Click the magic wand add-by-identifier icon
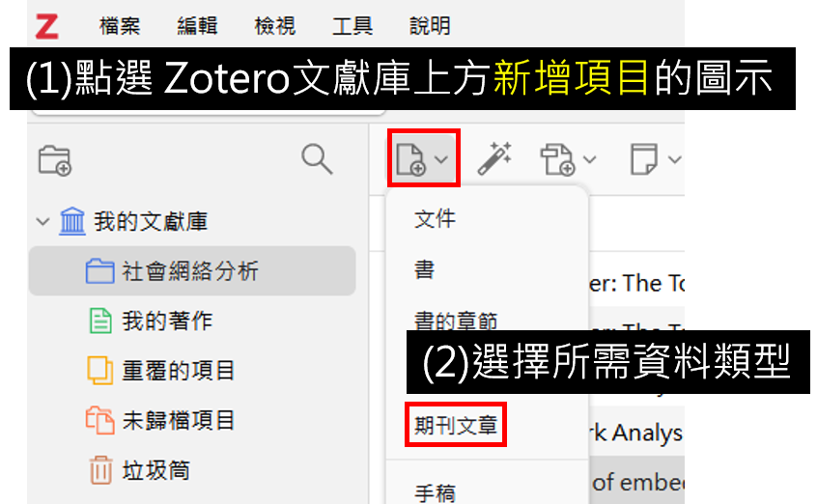This screenshot has width=817, height=504. click(494, 158)
